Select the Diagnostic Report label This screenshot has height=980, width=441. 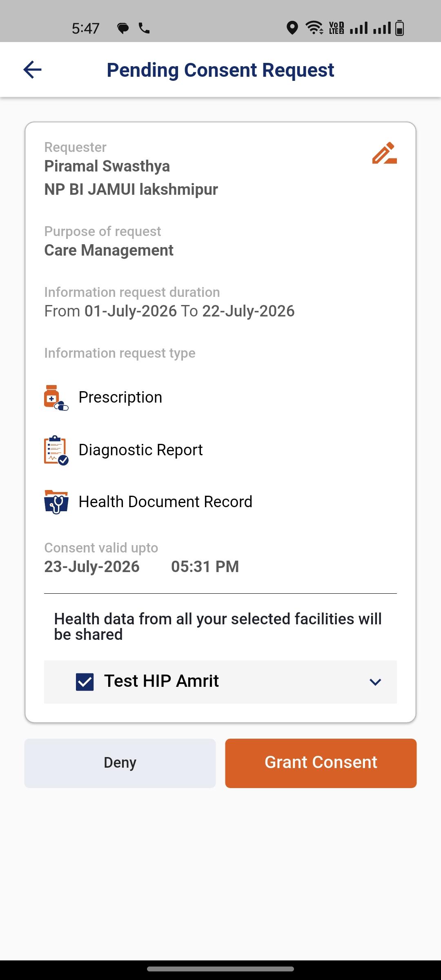click(x=140, y=450)
